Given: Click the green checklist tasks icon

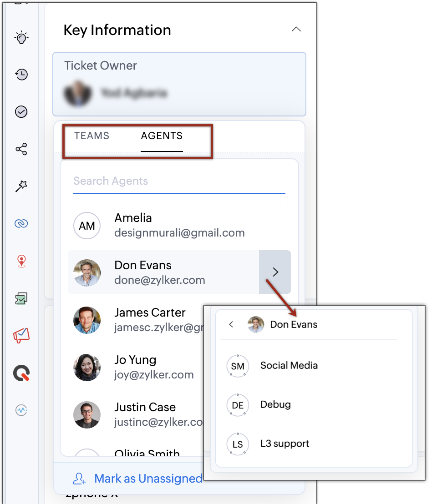Looking at the screenshot, I should (21, 298).
